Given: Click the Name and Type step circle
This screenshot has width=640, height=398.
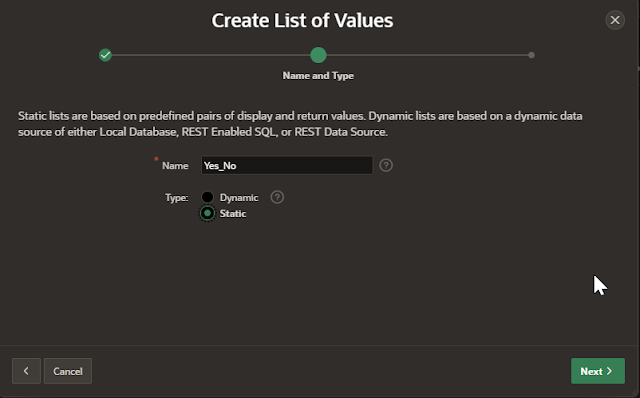Looking at the screenshot, I should point(318,55).
